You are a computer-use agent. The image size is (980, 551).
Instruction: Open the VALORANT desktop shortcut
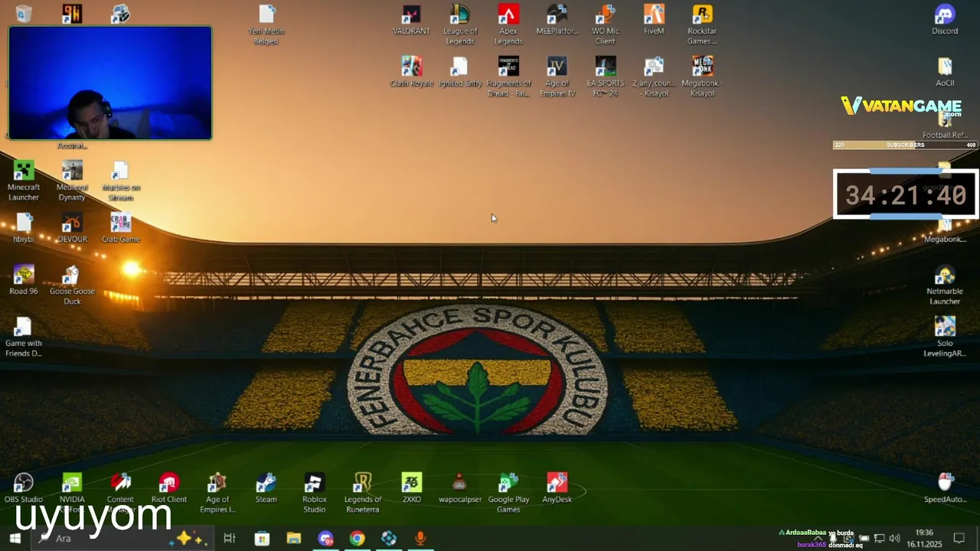pos(411,21)
